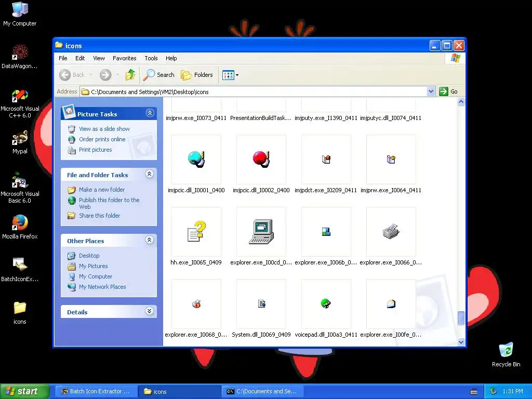532x399 pixels.
Task: Click Publish this folder to the Web
Action: pyautogui.click(x=109, y=203)
